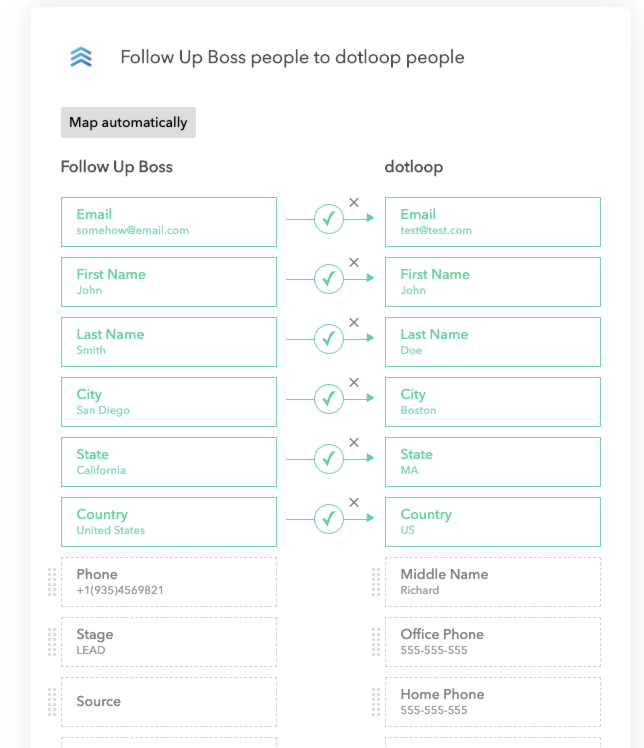Screen dimensions: 644x748
Task: Select the Follow Up Boss Email field
Action: pyautogui.click(x=168, y=222)
